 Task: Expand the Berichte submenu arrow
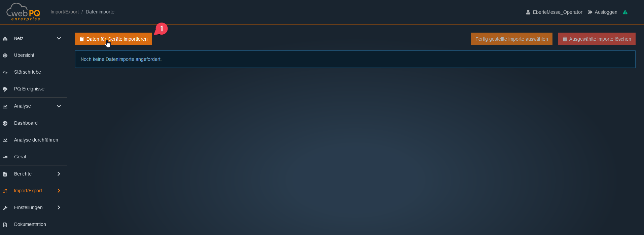(x=59, y=174)
